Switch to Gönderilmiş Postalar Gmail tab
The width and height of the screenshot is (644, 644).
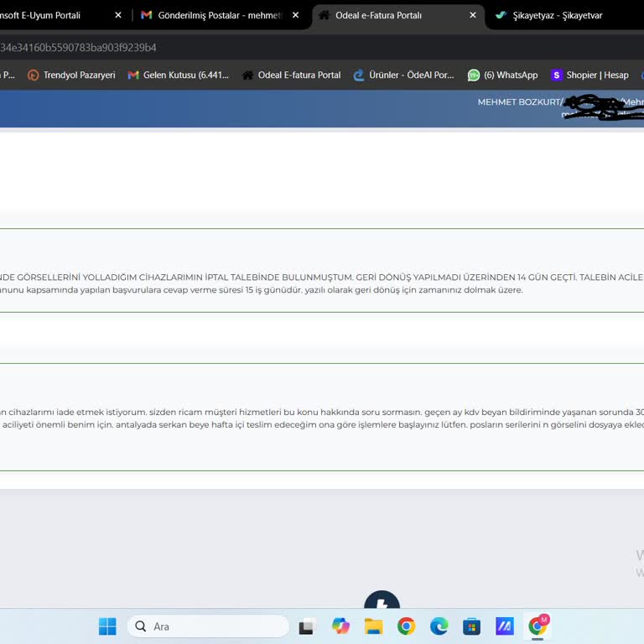pos(212,15)
